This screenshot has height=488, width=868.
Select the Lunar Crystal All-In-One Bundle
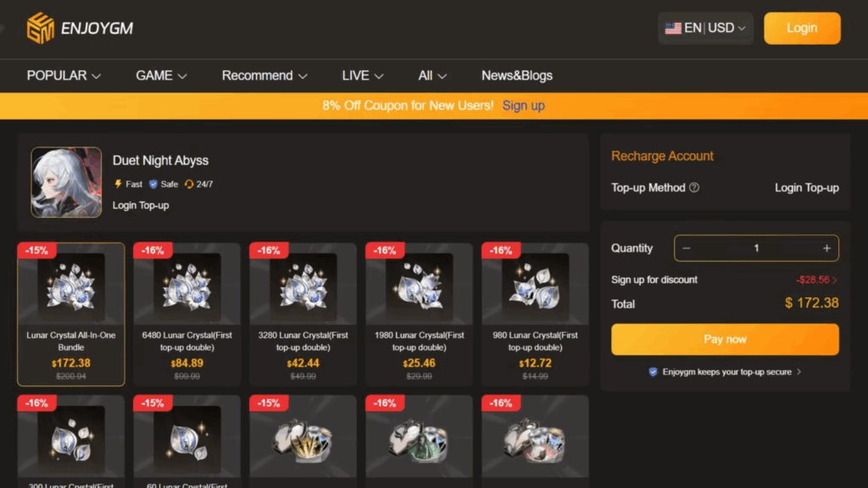pos(71,313)
